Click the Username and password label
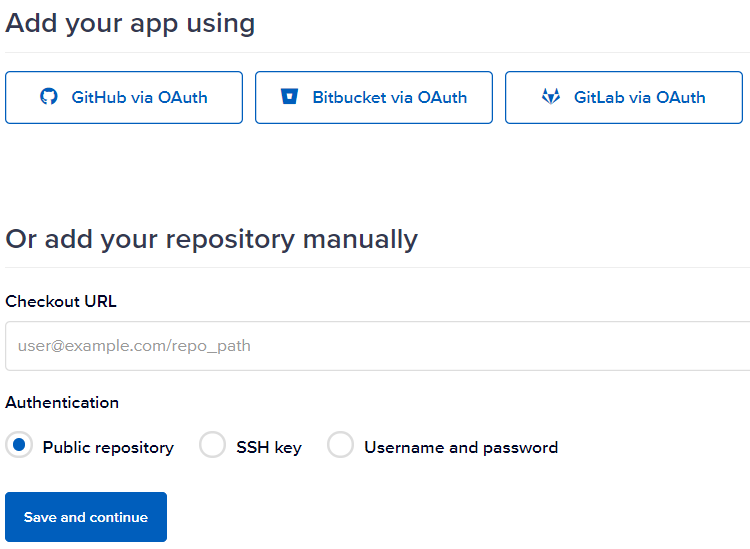This screenshot has height=549, width=750. click(x=461, y=448)
